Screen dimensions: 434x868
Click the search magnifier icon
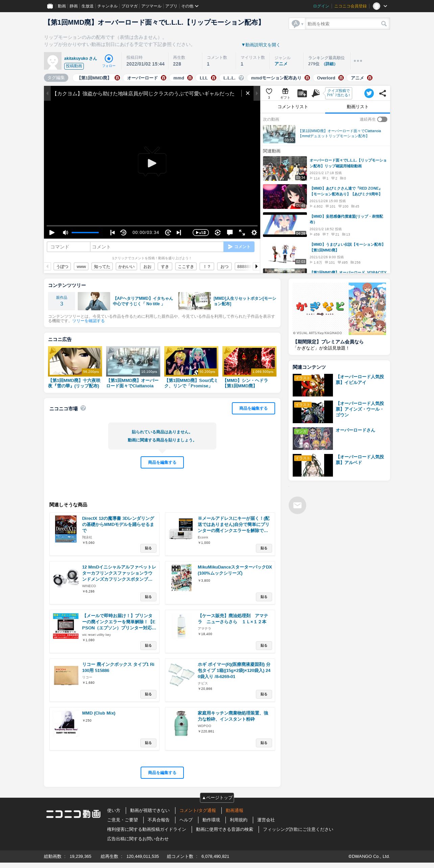pos(384,24)
